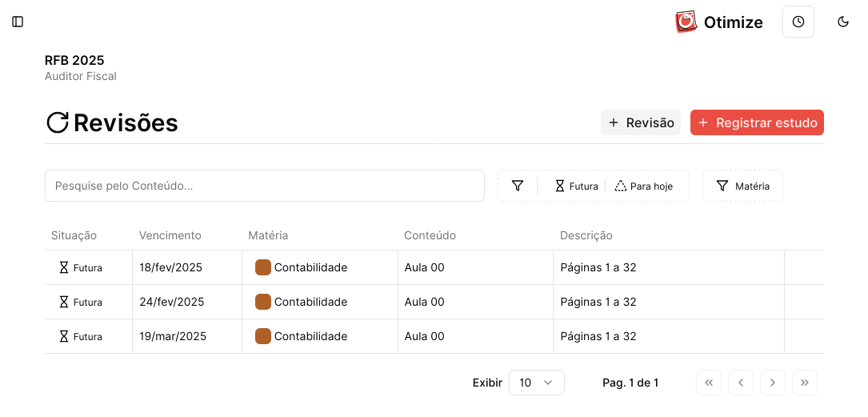Expand the Exibir rows-per-page dropdown
The width and height of the screenshot is (868, 417).
(x=536, y=383)
